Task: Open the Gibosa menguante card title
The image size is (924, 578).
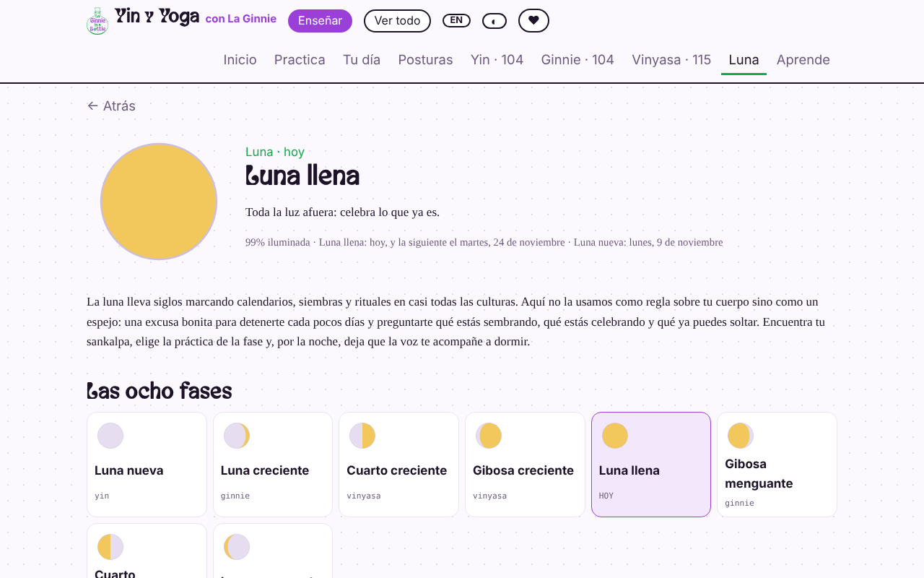Action: point(759,473)
